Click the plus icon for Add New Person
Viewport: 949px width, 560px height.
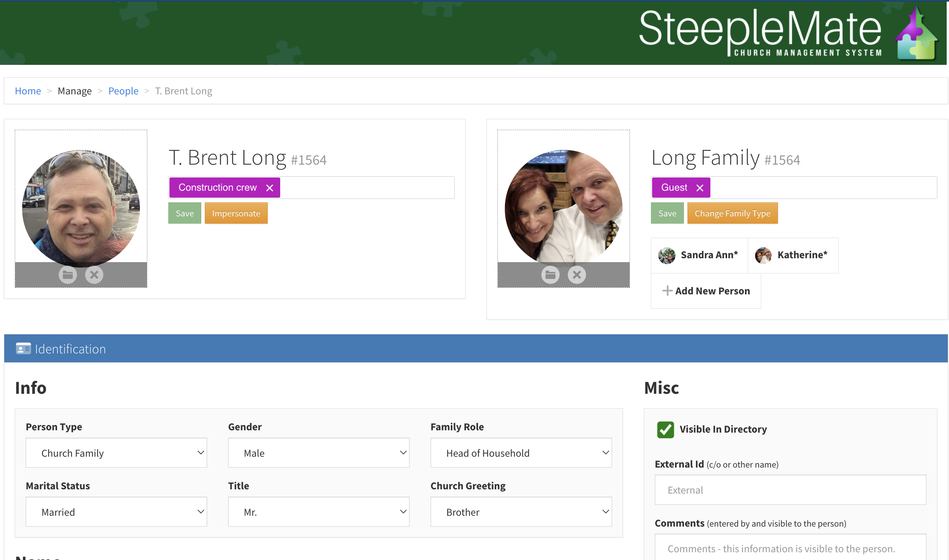667,291
